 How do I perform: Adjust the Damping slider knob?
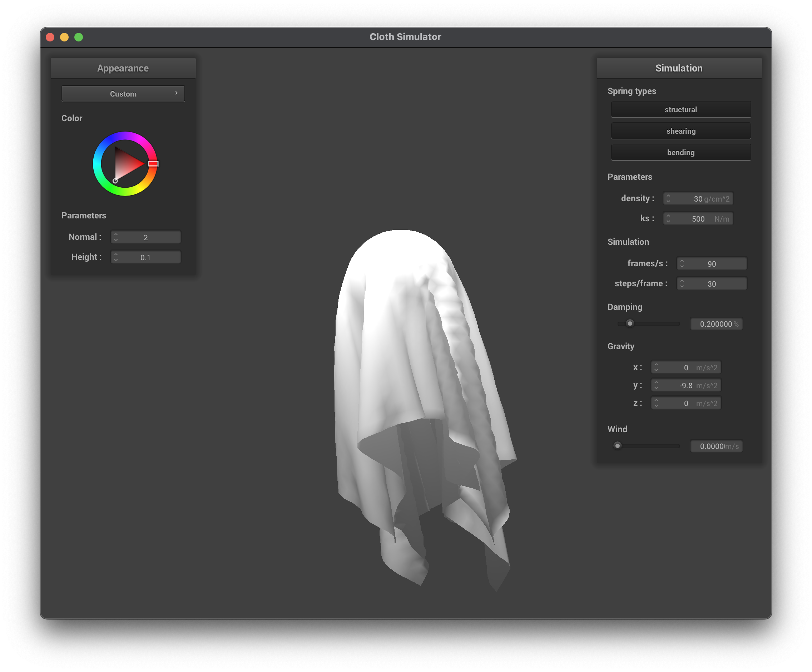coord(629,323)
